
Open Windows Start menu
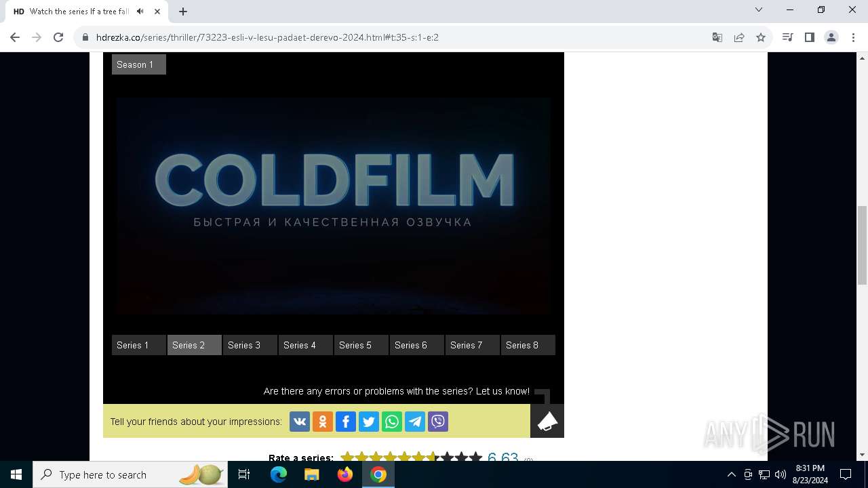point(16,474)
